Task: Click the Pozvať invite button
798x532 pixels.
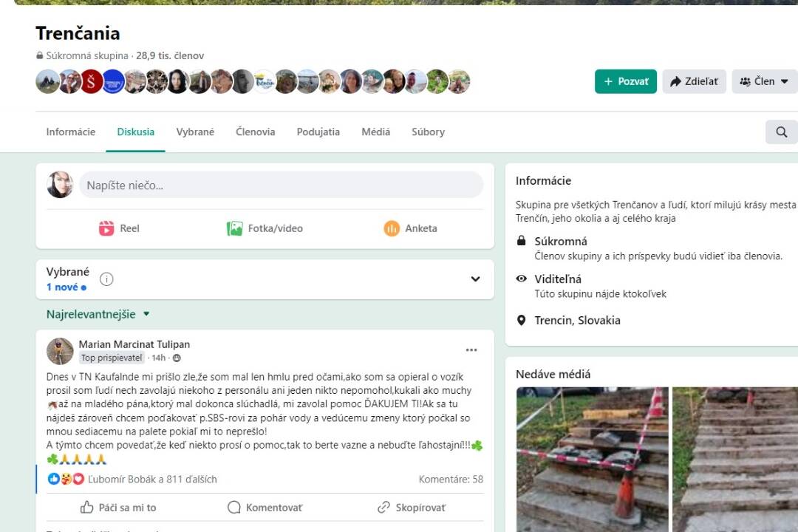Action: point(625,81)
